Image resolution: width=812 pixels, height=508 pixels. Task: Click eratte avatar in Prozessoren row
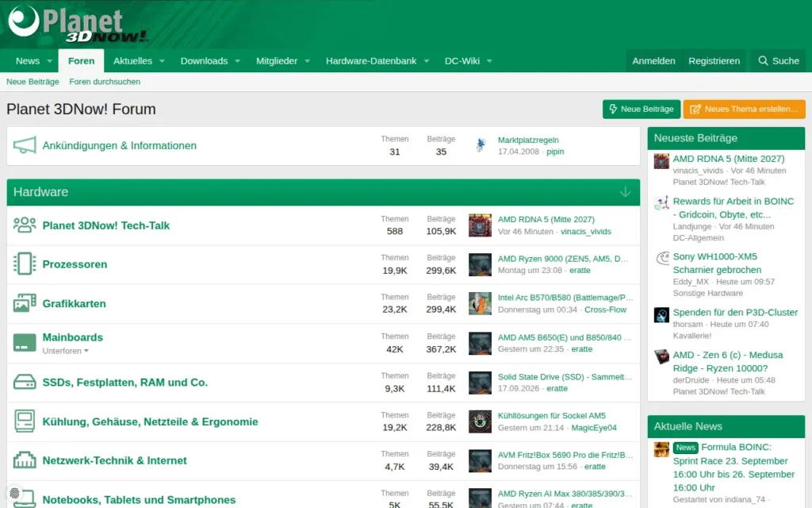pyautogui.click(x=480, y=264)
